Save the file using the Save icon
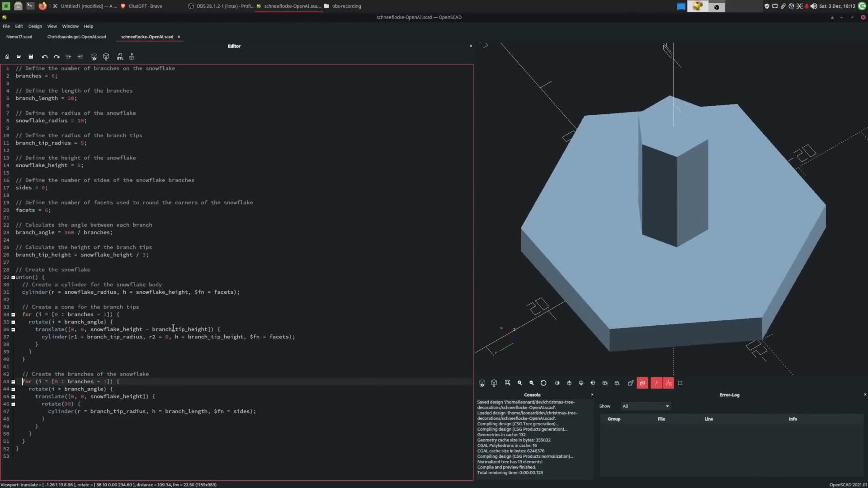The image size is (868, 488). point(31,56)
